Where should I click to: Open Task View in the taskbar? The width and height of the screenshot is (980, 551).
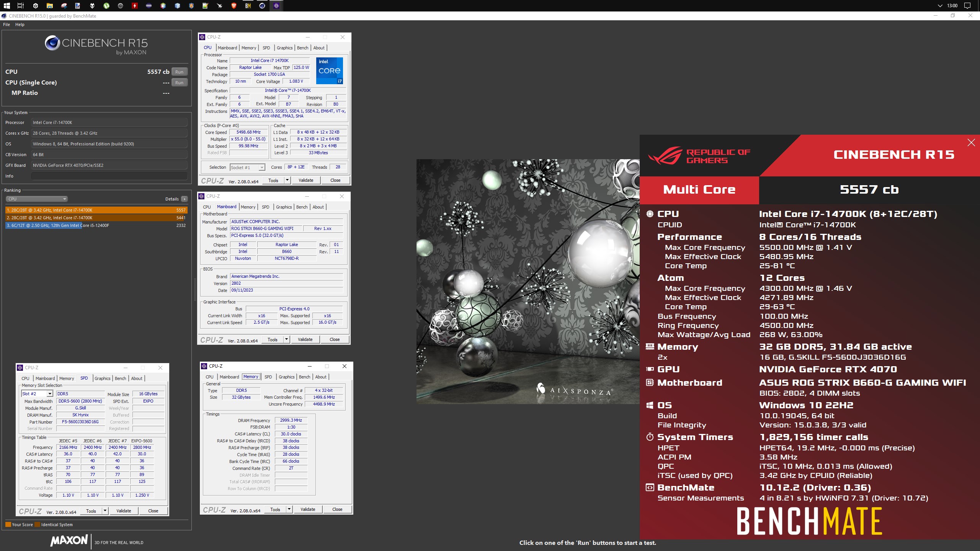coord(21,6)
